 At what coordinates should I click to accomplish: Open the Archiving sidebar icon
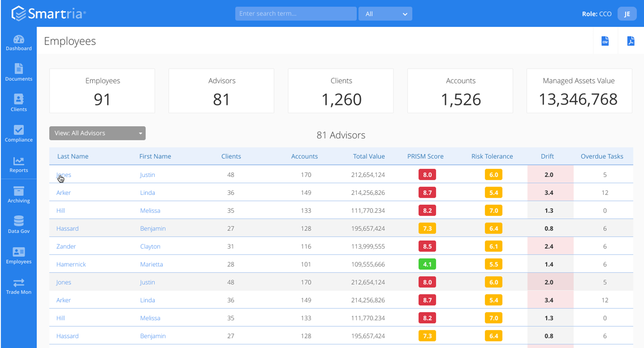[x=19, y=195]
